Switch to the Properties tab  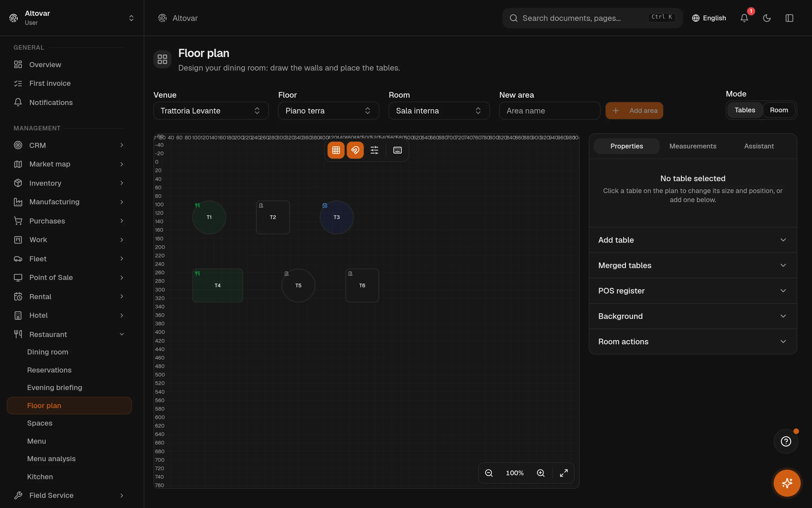coord(626,146)
